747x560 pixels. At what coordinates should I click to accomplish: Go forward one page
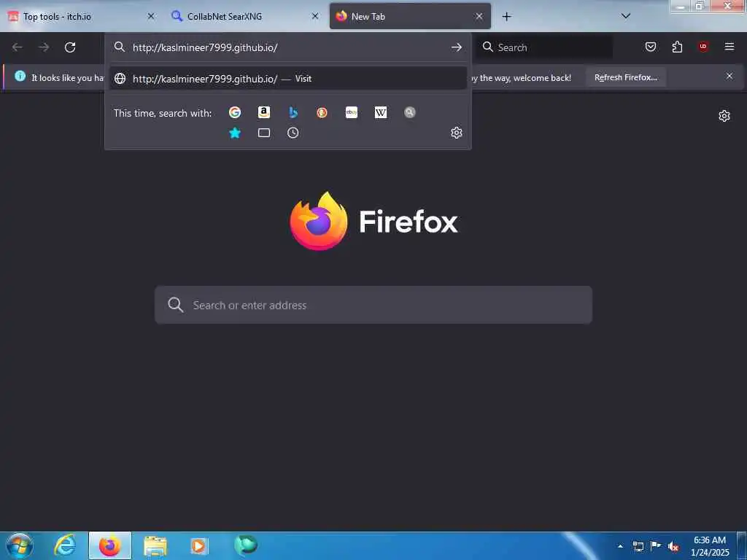pos(44,47)
